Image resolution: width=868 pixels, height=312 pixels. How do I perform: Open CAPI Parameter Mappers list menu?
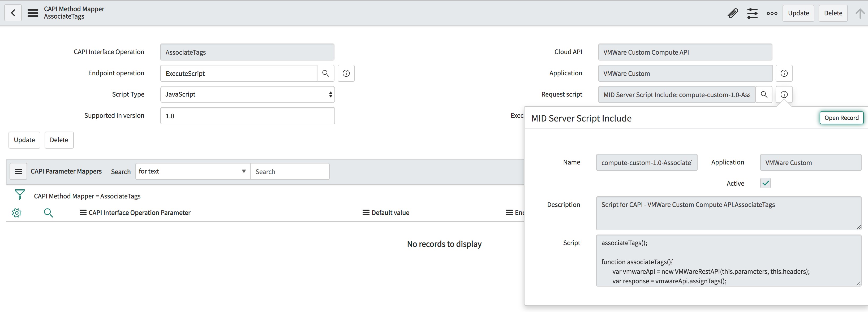[18, 171]
